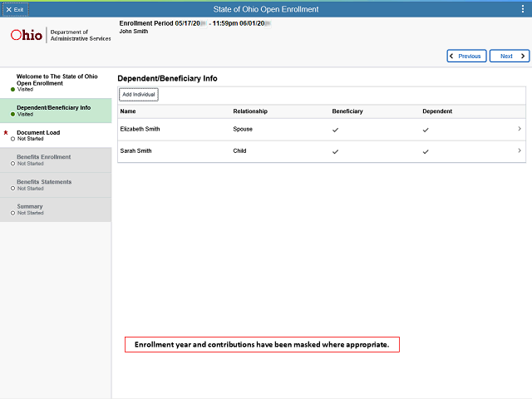Viewport: 532px width, 399px height.
Task: Select the Dependent/Beneficiary Info step
Action: (56, 111)
